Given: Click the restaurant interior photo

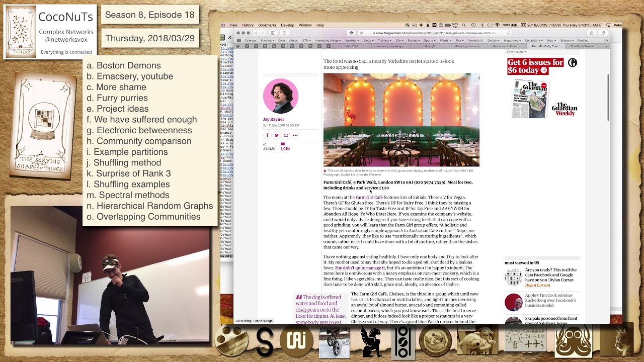Looking at the screenshot, I should pyautogui.click(x=401, y=120).
